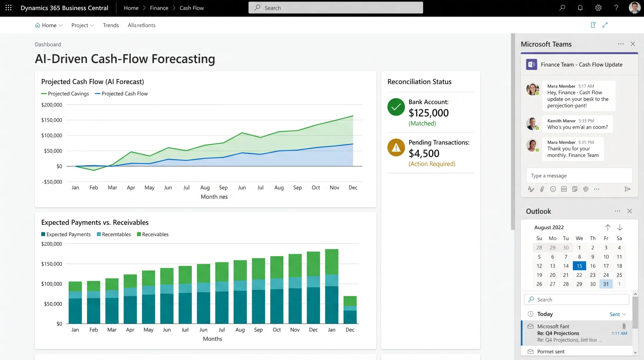Toggle Projected Cavings legend series
The height and width of the screenshot is (360, 644).
[x=65, y=94]
